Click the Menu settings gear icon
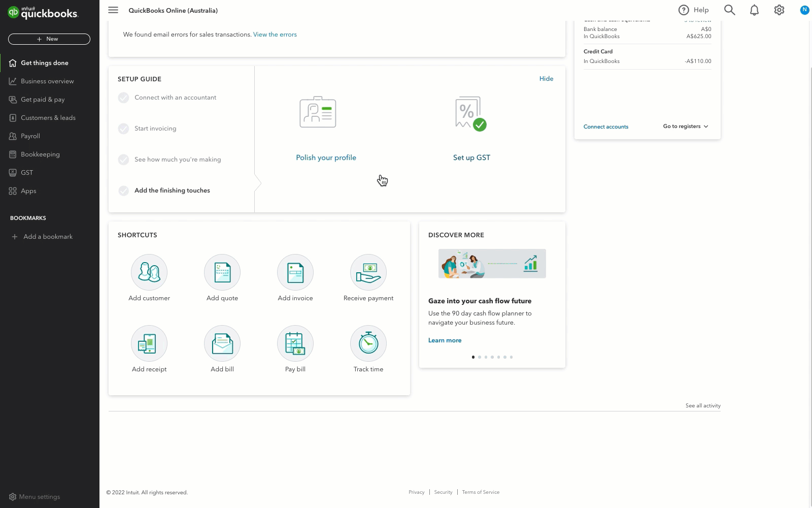This screenshot has width=812, height=508. [x=13, y=497]
